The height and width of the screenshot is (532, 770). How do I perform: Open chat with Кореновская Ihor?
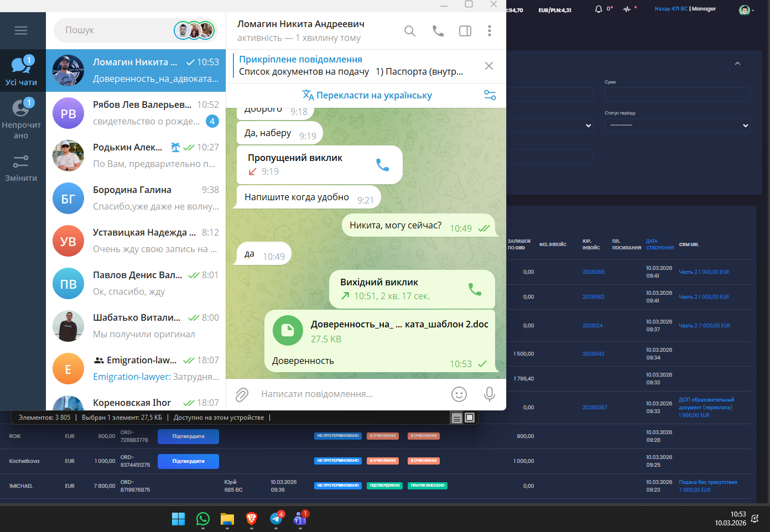coord(136,401)
